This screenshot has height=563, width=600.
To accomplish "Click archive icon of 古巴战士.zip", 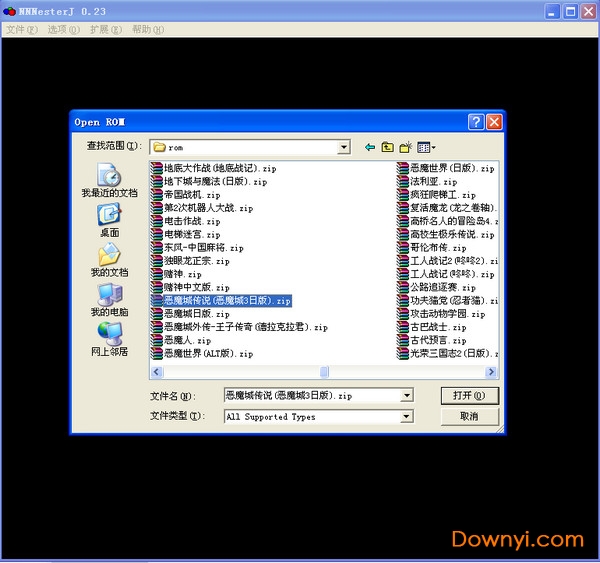I will point(403,327).
